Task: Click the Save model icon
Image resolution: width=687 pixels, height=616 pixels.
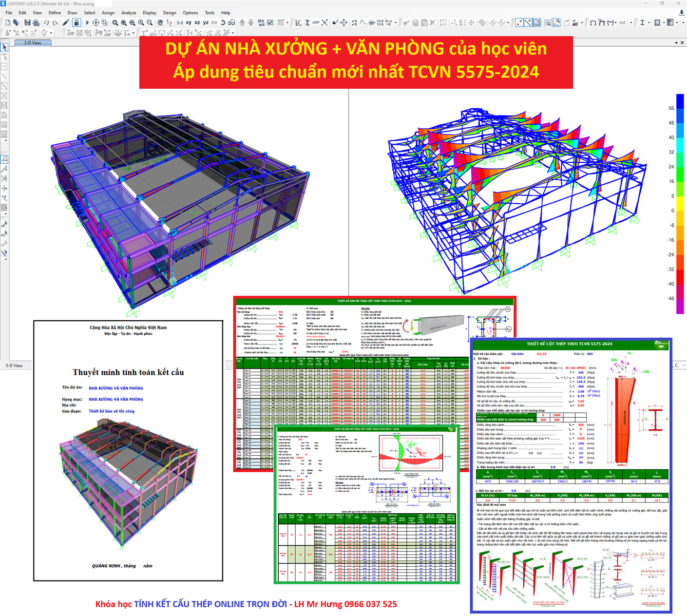Action: click(x=27, y=23)
